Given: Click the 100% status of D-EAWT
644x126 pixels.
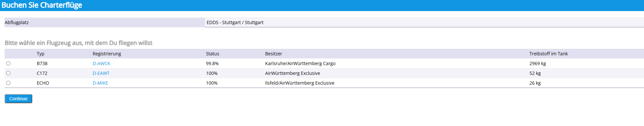Looking at the screenshot, I should [x=212, y=73].
